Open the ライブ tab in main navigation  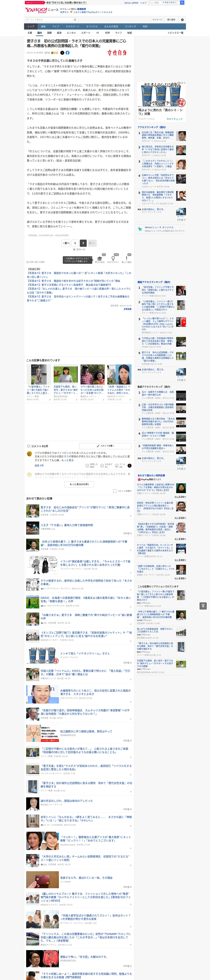tap(56, 27)
